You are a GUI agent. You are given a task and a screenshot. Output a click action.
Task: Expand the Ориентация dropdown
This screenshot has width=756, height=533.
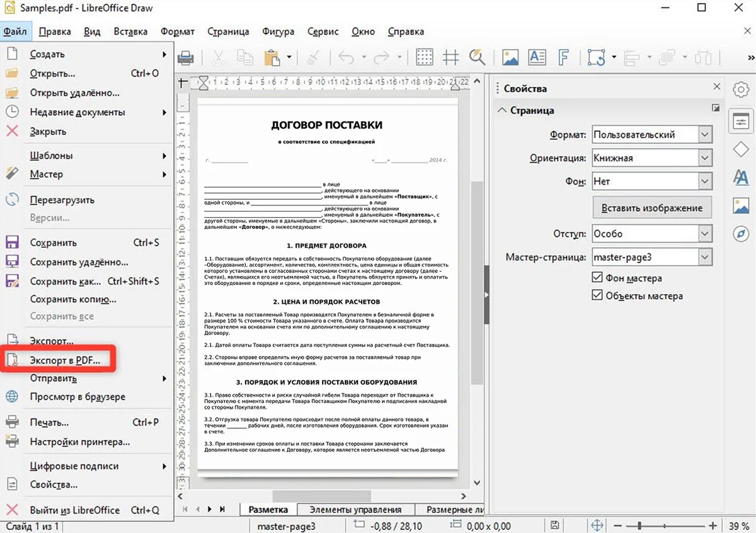[x=704, y=158]
